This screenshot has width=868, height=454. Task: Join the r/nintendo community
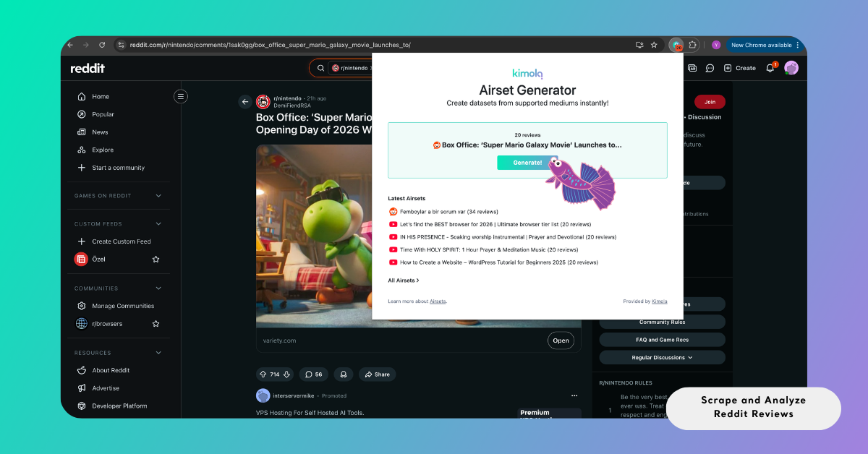click(x=710, y=102)
